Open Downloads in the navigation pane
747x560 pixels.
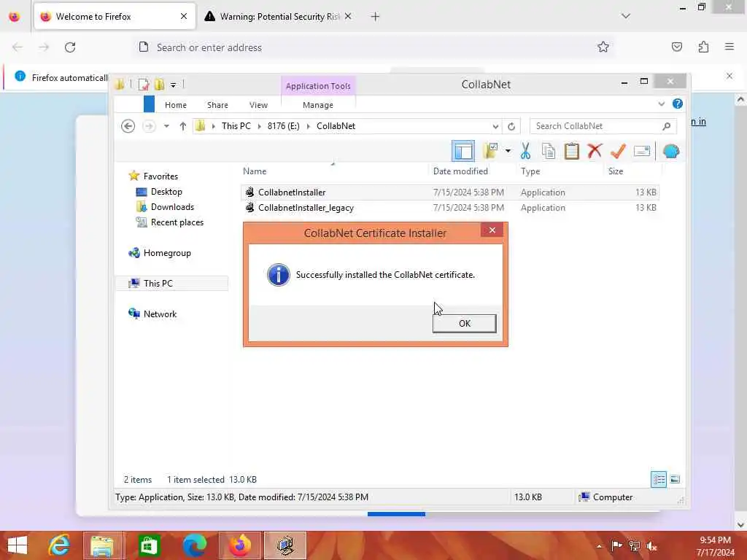tap(172, 206)
